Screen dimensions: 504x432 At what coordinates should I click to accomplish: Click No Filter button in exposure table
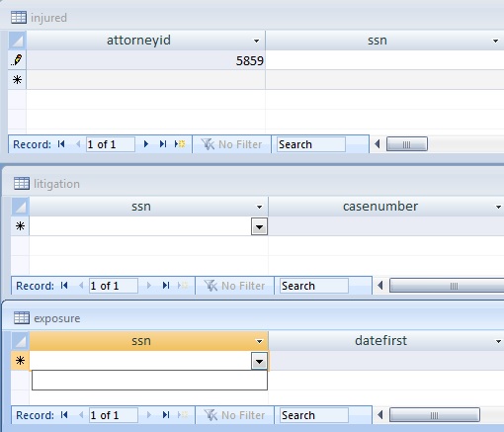click(234, 415)
